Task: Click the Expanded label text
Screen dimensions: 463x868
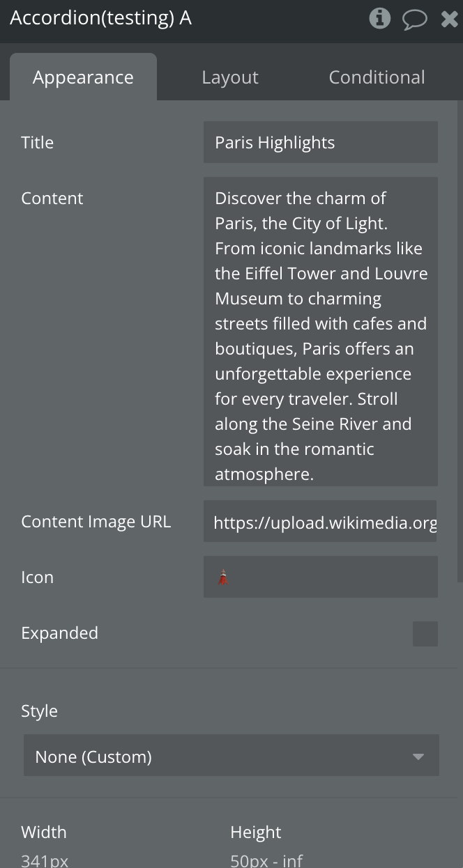Action: pos(60,633)
